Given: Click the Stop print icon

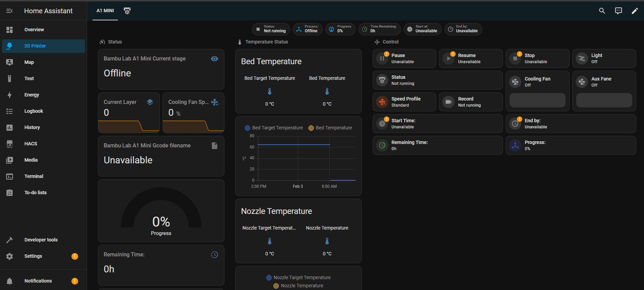Looking at the screenshot, I should (515, 58).
